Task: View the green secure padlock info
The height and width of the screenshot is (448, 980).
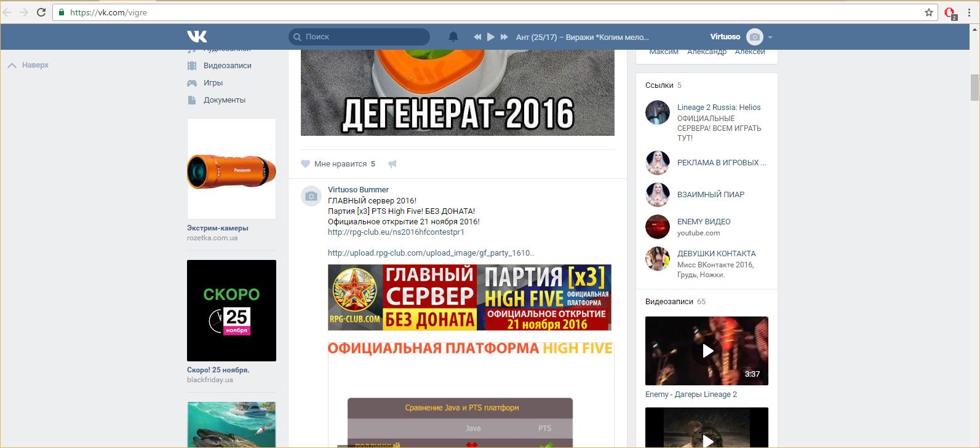Action: [62, 12]
